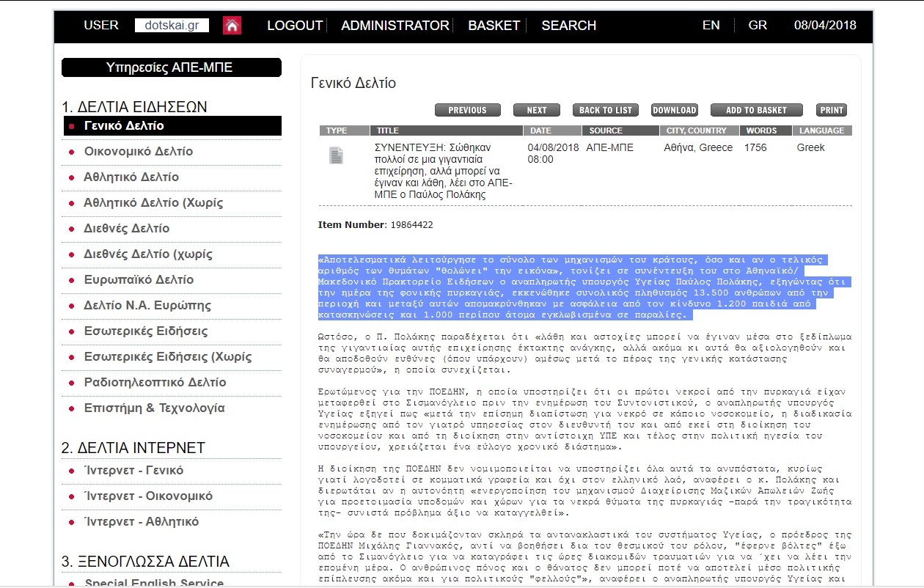
Task: Open Ευρωπαϊκό Δελτίο section
Action: (139, 280)
